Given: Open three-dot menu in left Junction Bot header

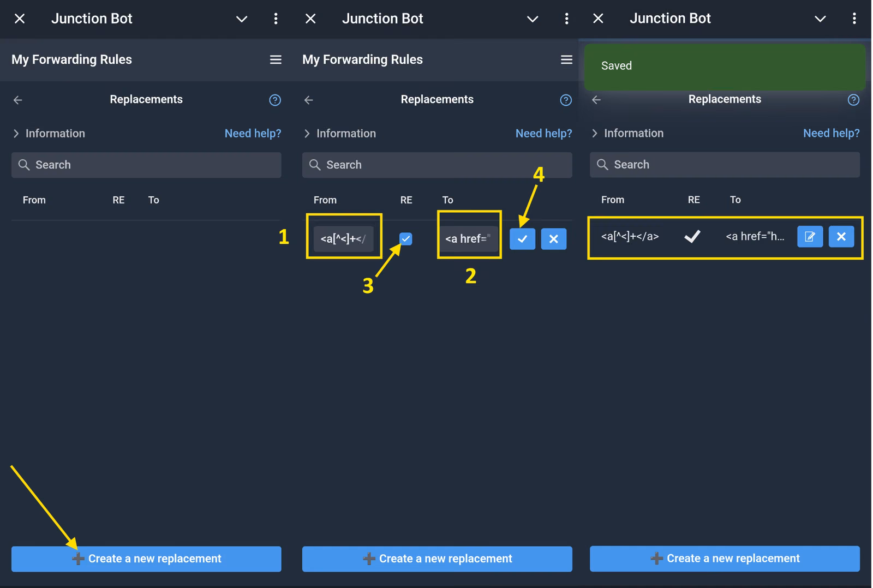Looking at the screenshot, I should [x=276, y=19].
